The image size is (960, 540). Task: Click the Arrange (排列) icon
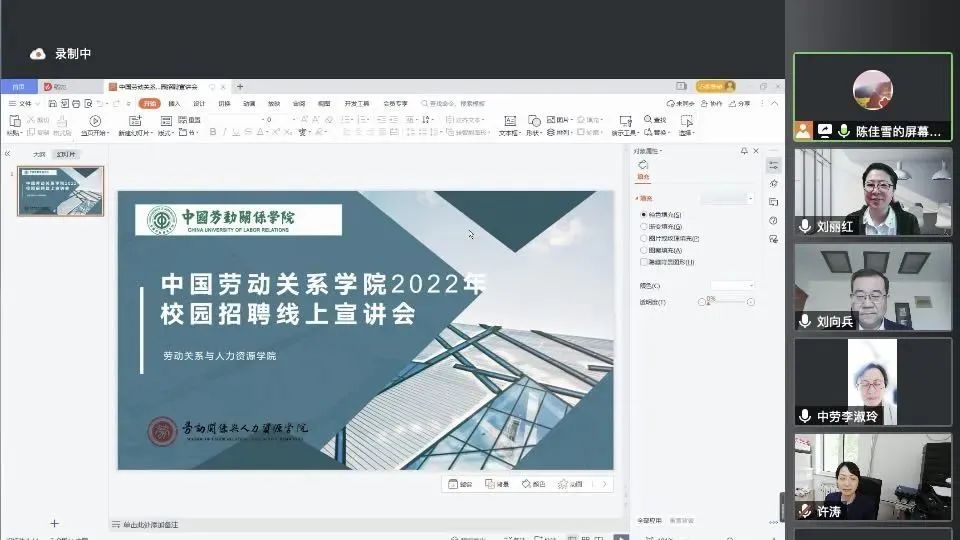pyautogui.click(x=551, y=132)
